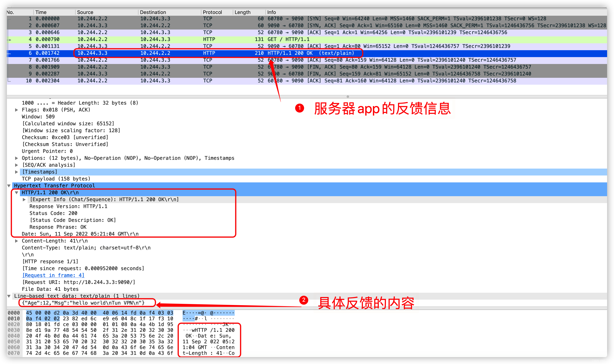
Task: Expand the Expert Info (Chat/Sequence) entry
Action: coord(24,199)
